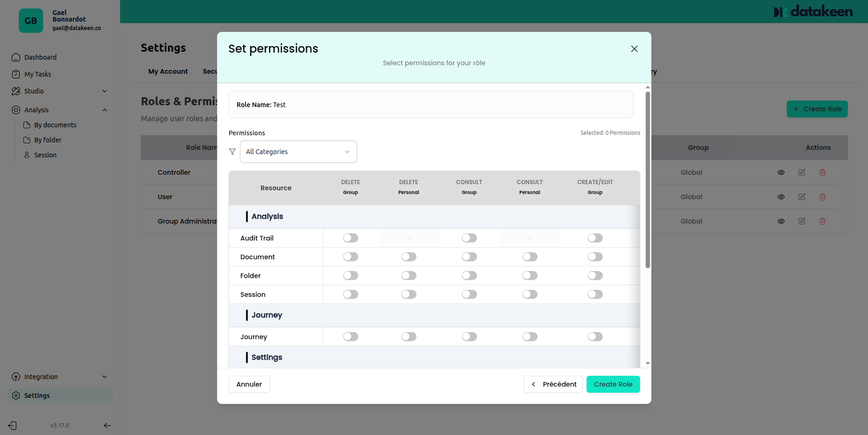Open the Dashboard from the sidebar
This screenshot has height=435, width=868.
click(16, 57)
